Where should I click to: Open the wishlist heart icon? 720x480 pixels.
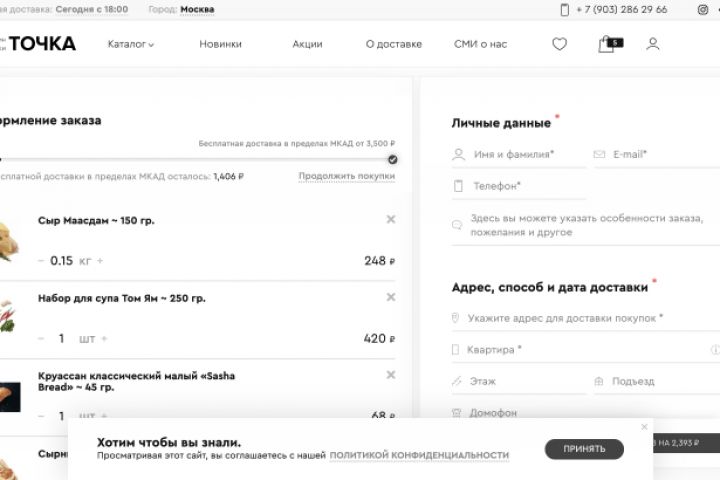point(559,44)
